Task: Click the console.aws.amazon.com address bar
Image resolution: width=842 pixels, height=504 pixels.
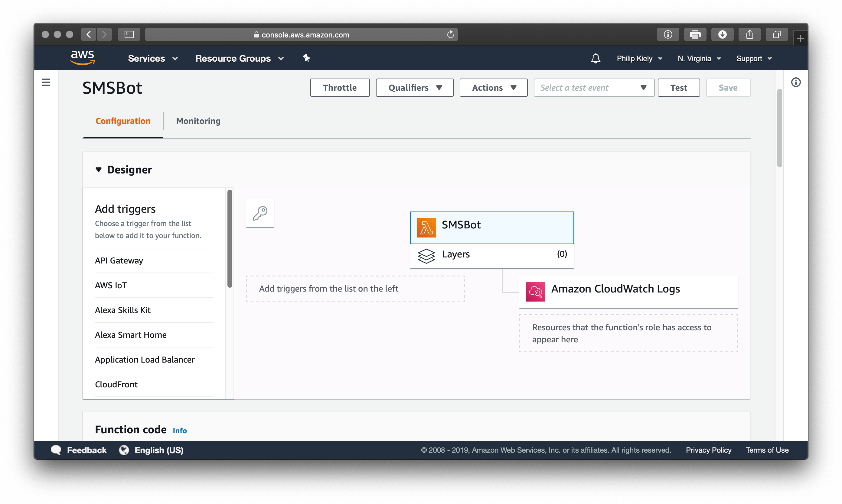Action: 301,34
